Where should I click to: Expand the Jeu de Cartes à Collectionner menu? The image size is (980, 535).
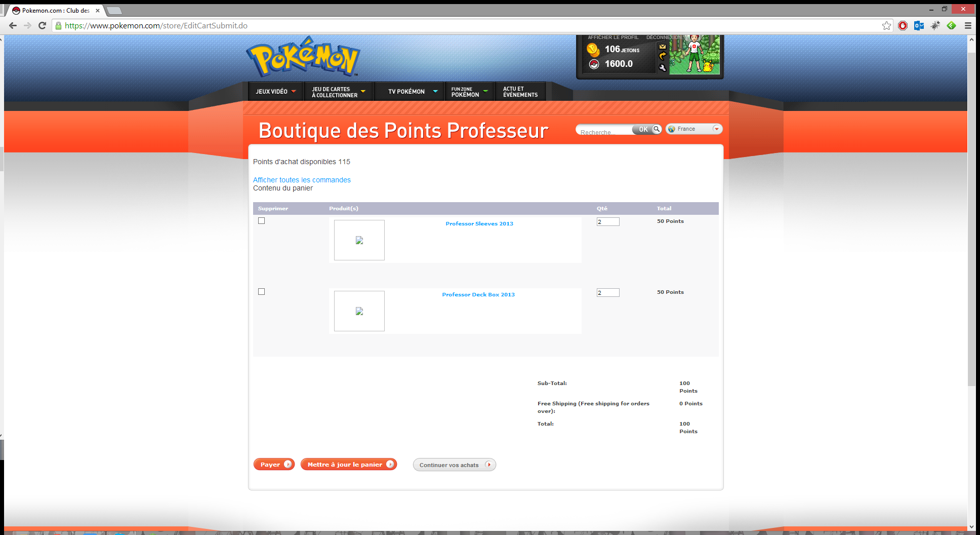[x=339, y=92]
